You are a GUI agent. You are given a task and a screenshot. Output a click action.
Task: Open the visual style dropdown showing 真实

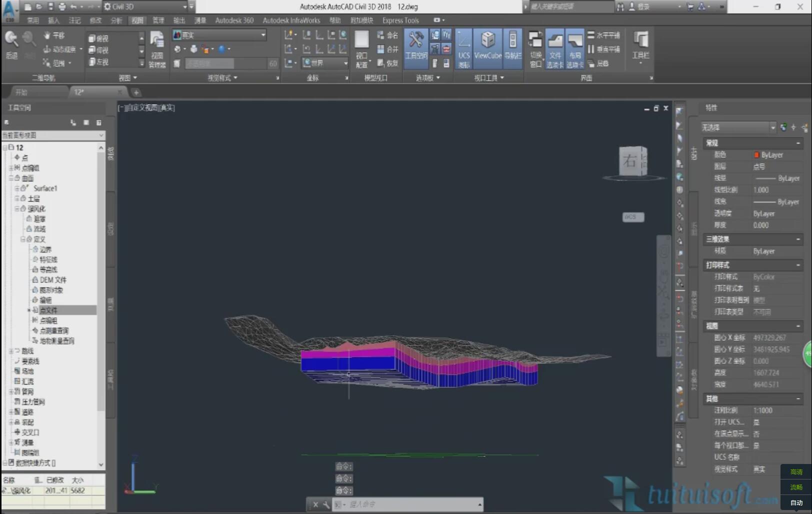pyautogui.click(x=219, y=35)
